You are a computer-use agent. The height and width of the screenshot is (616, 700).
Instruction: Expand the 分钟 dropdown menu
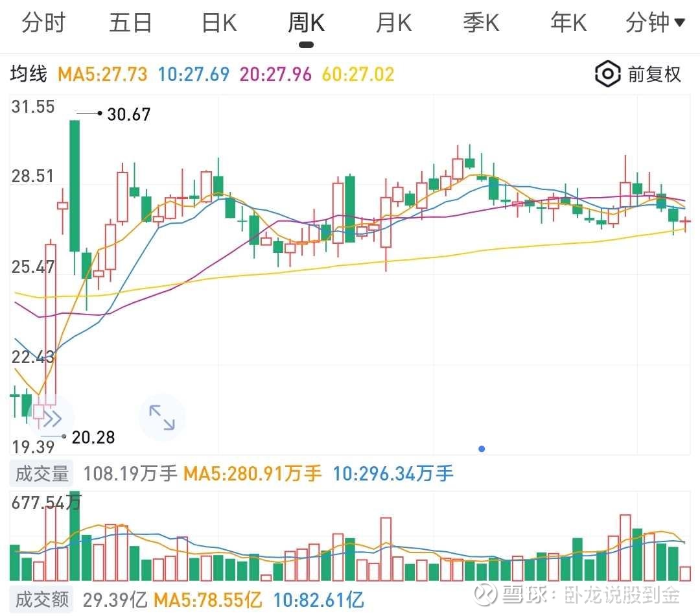click(655, 23)
